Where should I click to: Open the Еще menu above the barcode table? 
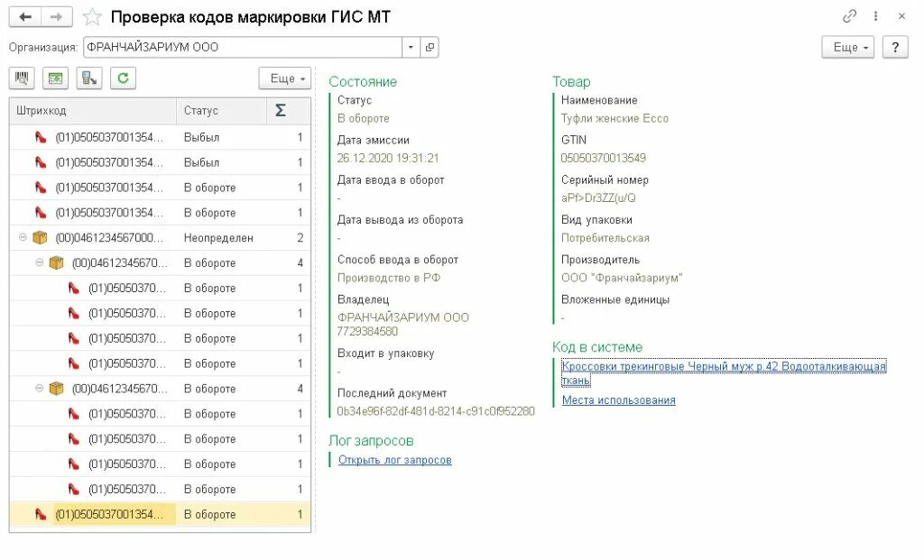pyautogui.click(x=284, y=78)
